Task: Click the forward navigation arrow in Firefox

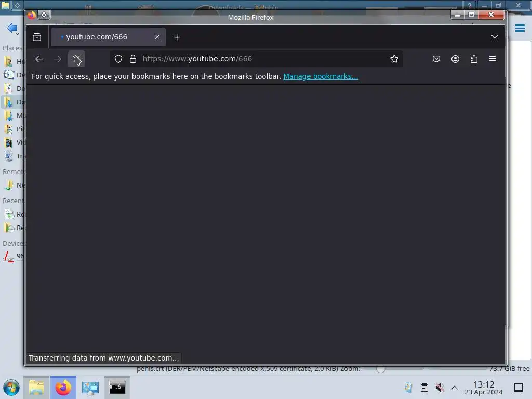Action: pyautogui.click(x=58, y=59)
